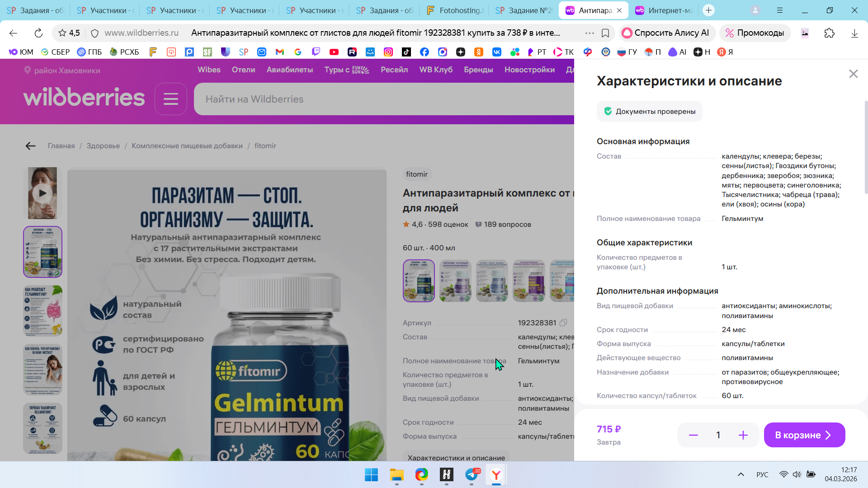Bookmark this page in the address bar
The width and height of the screenshot is (868, 488).
(x=605, y=33)
